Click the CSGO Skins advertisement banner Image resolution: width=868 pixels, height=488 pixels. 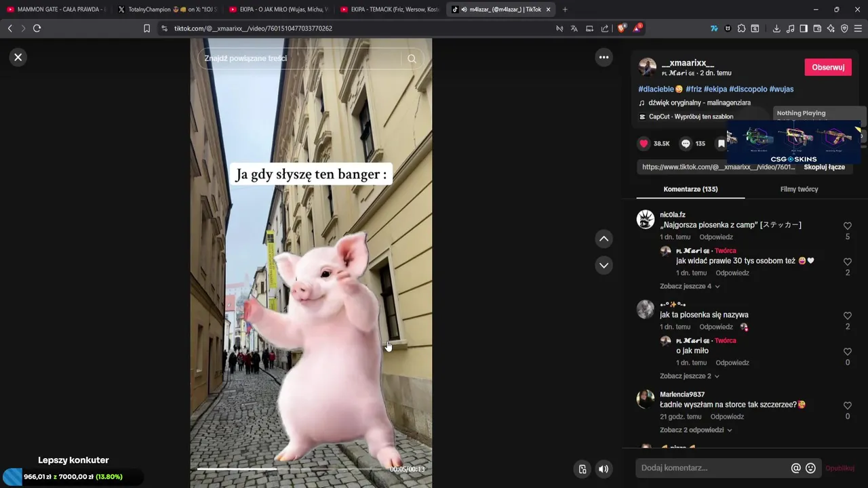[x=793, y=142]
